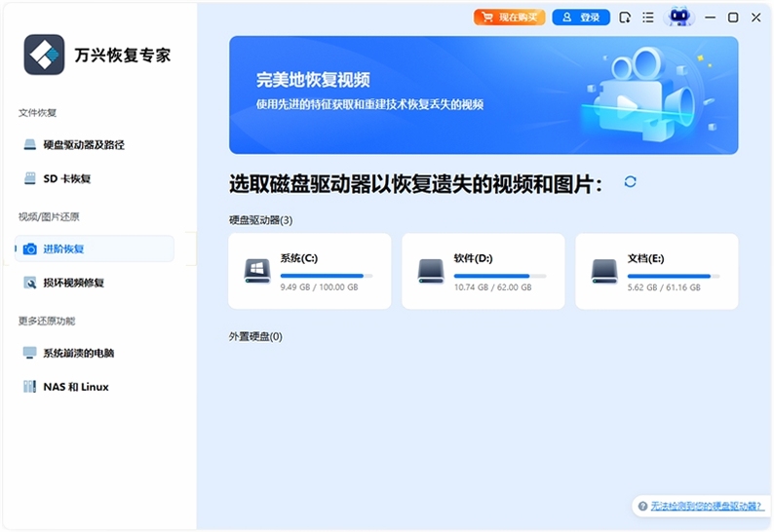
Task: Select the 系统(C:) drive card
Action: tap(310, 272)
